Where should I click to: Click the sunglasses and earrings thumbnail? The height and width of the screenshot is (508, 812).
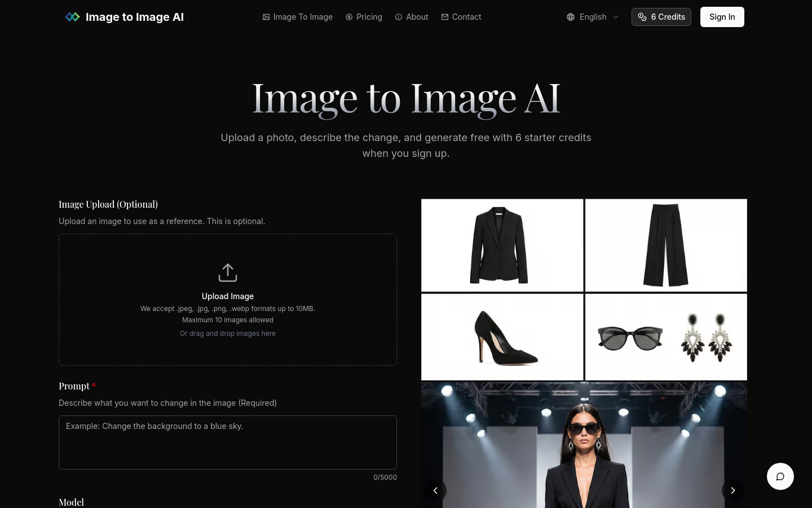pos(666,337)
